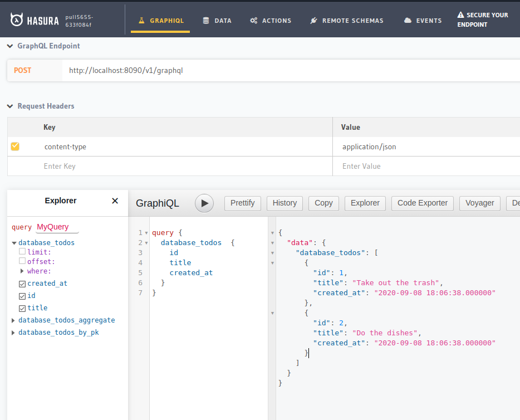520x420 pixels.
Task: Edit the content-type key cell
Action: (x=188, y=146)
